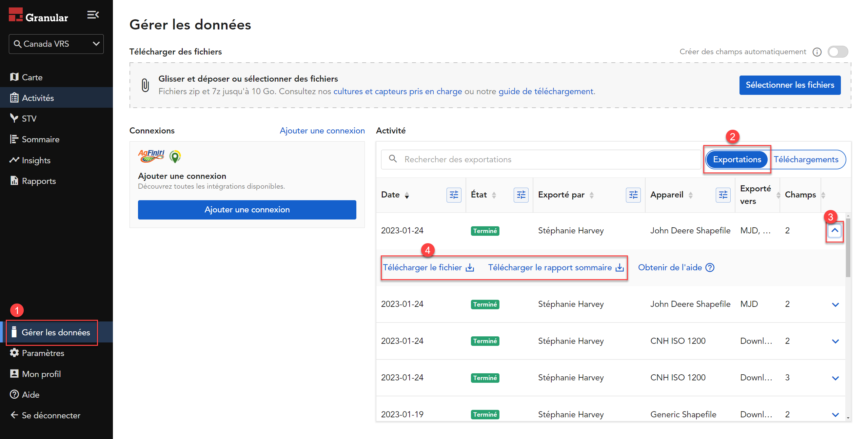
Task: Click the Generic Shapefile cell
Action: click(683, 415)
